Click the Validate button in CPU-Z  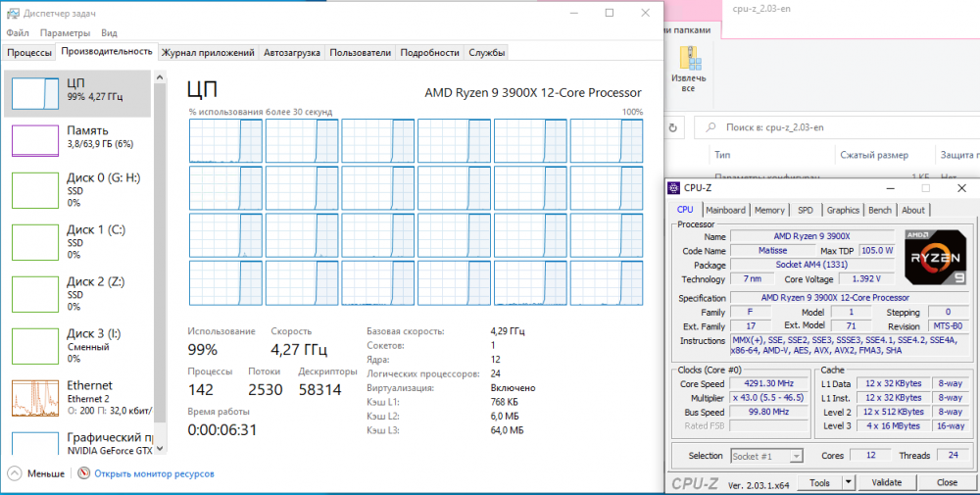[886, 482]
